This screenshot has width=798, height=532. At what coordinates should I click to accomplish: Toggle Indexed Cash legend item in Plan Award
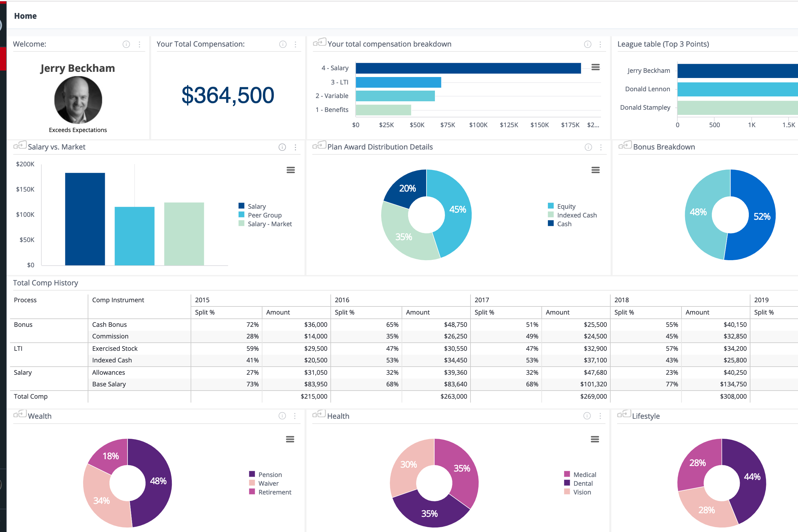click(x=572, y=215)
